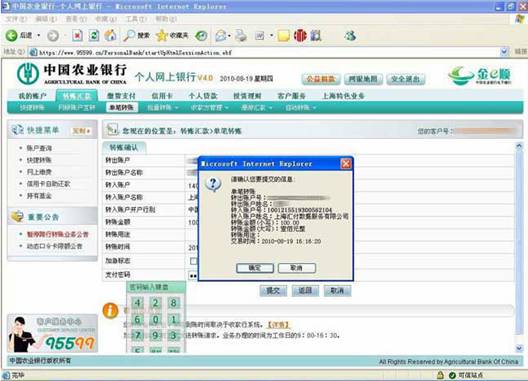Click the page scrollbar down arrow
This screenshot has width=528, height=381.
(x=519, y=348)
